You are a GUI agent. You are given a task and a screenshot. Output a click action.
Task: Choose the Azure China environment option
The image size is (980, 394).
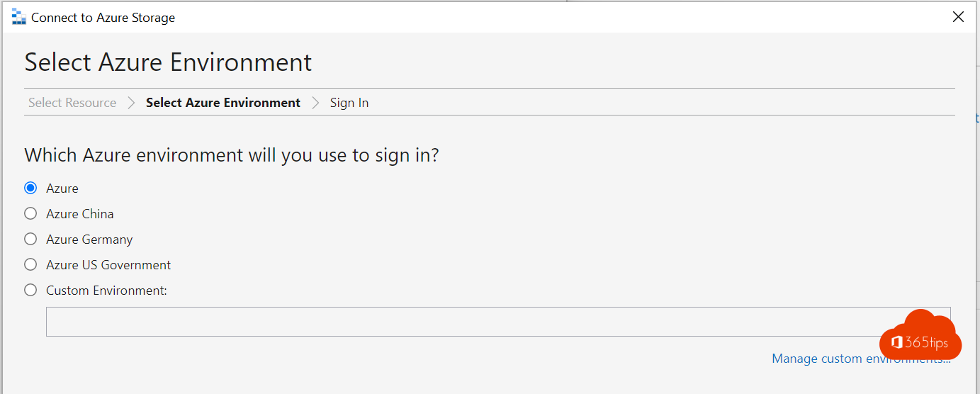click(x=30, y=214)
